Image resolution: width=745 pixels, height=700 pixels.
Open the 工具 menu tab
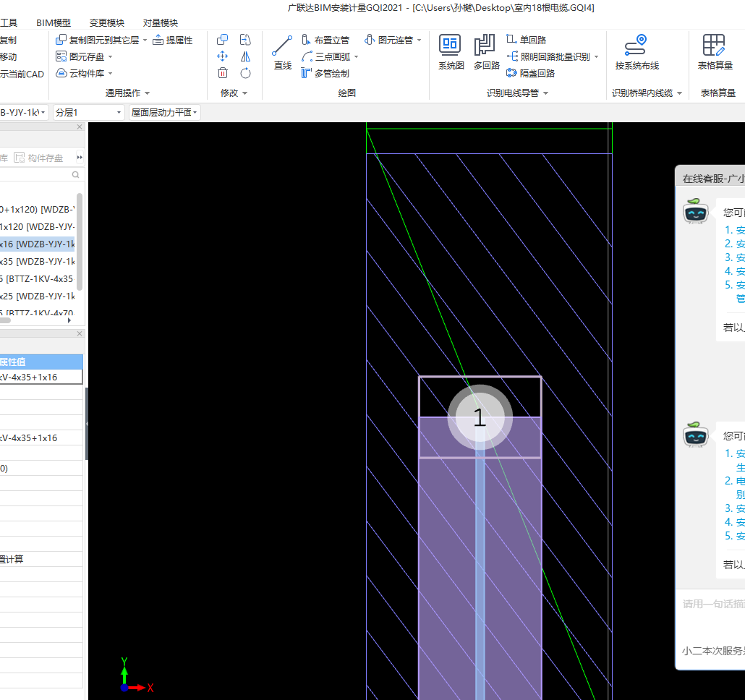(x=9, y=23)
